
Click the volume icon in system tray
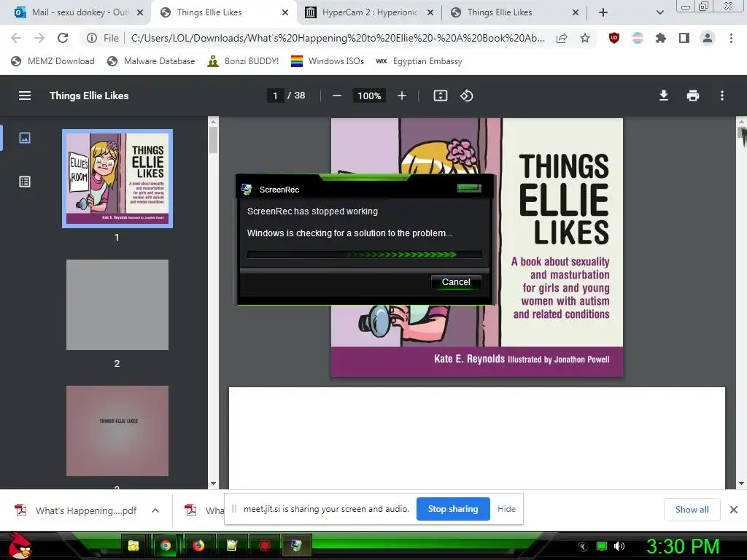[x=619, y=546]
